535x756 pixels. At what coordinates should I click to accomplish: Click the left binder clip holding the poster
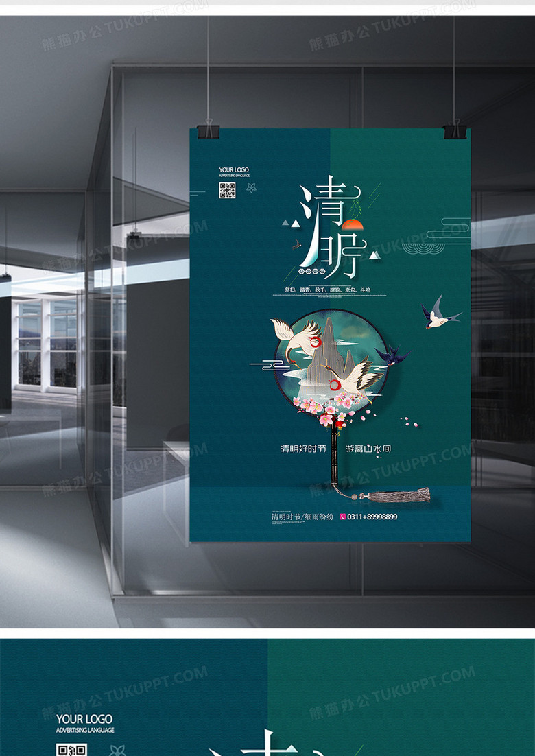pos(209,130)
